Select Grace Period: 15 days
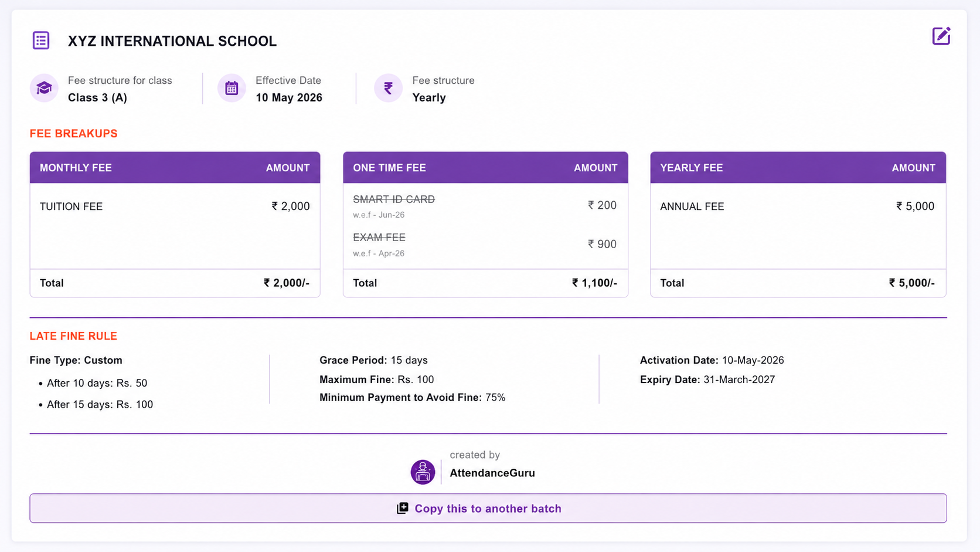The width and height of the screenshot is (980, 552). click(373, 360)
